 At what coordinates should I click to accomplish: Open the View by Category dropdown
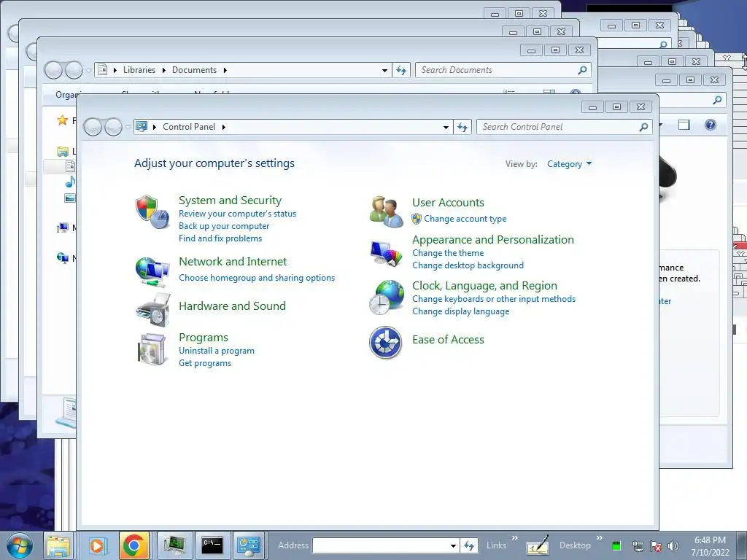pyautogui.click(x=569, y=164)
